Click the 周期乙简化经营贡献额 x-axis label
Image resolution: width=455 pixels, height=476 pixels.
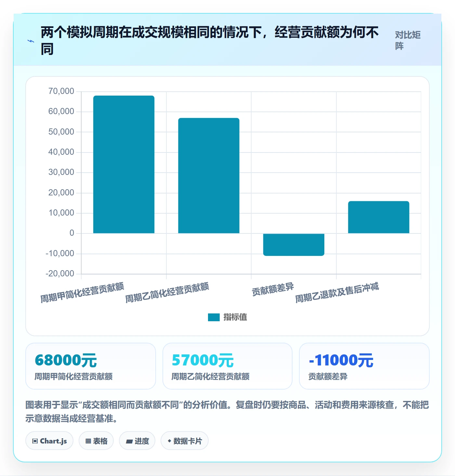click(x=167, y=293)
